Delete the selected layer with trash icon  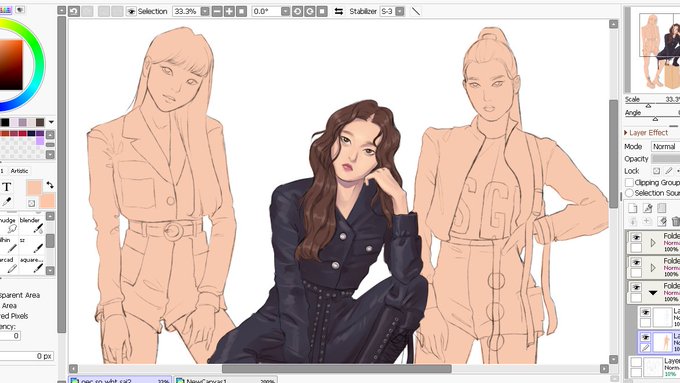(x=675, y=222)
